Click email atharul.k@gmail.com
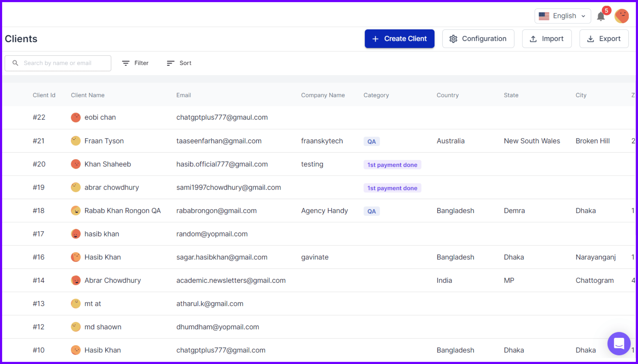The height and width of the screenshot is (364, 638). 209,303
